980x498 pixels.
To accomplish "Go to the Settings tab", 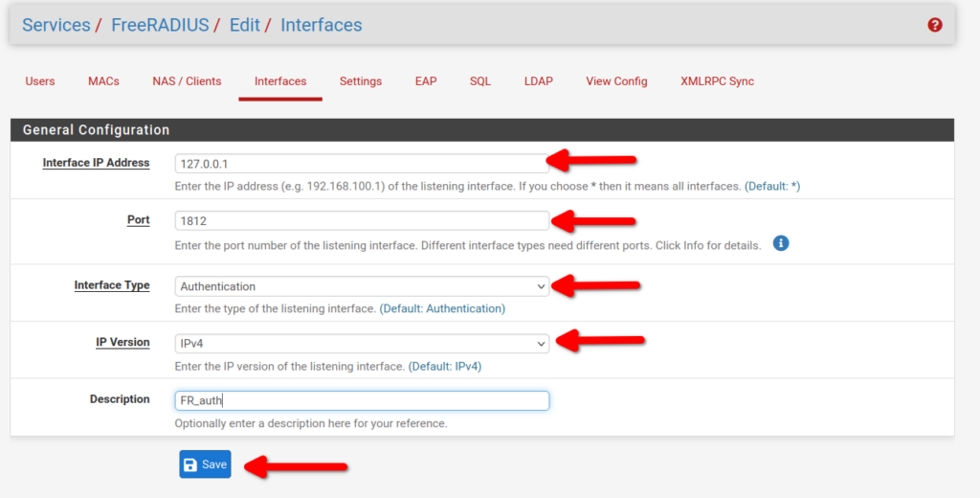I will (361, 81).
